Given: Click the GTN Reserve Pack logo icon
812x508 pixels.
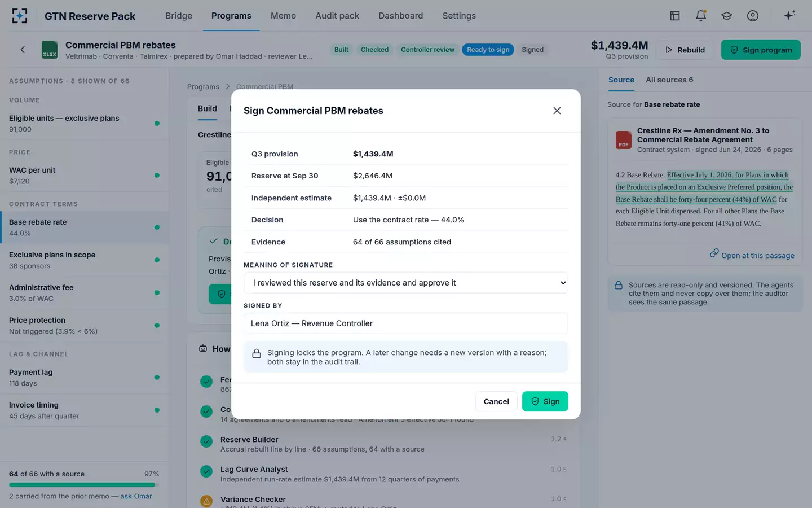Looking at the screenshot, I should [20, 16].
